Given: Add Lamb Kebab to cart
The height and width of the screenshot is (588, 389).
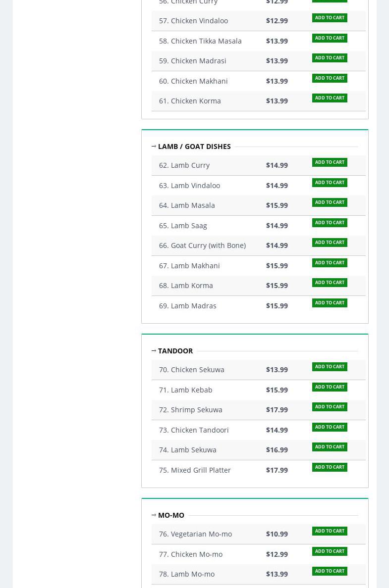Looking at the screenshot, I should click(x=330, y=387).
